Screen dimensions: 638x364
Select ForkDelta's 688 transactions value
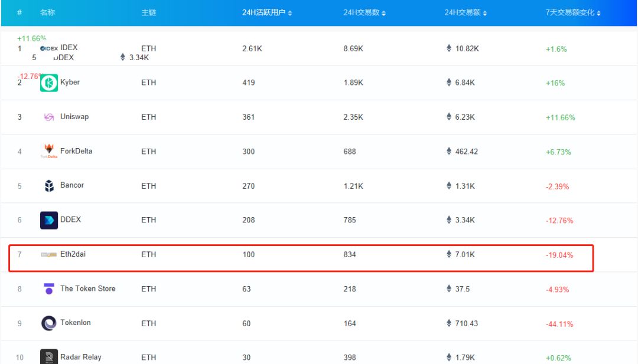[350, 152]
